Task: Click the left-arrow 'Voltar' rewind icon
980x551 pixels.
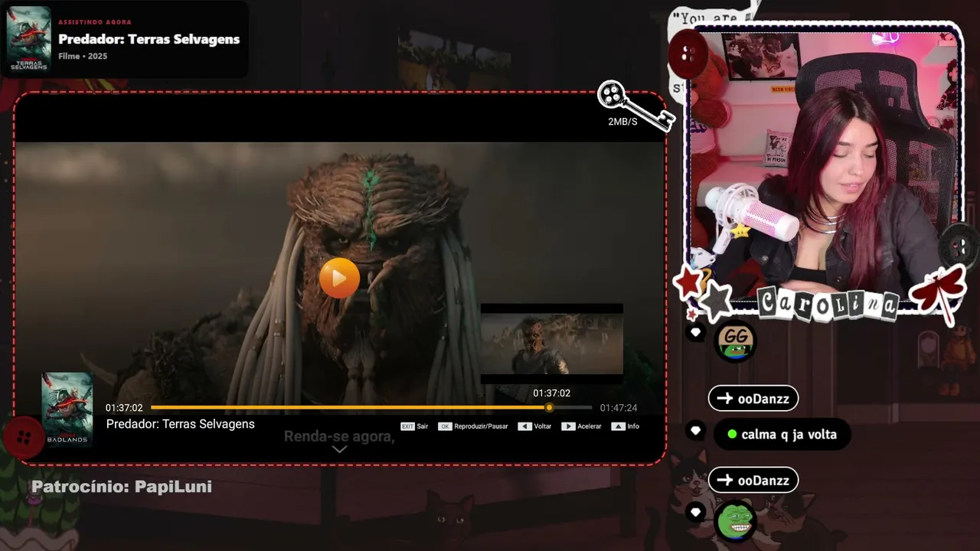Action: [524, 426]
